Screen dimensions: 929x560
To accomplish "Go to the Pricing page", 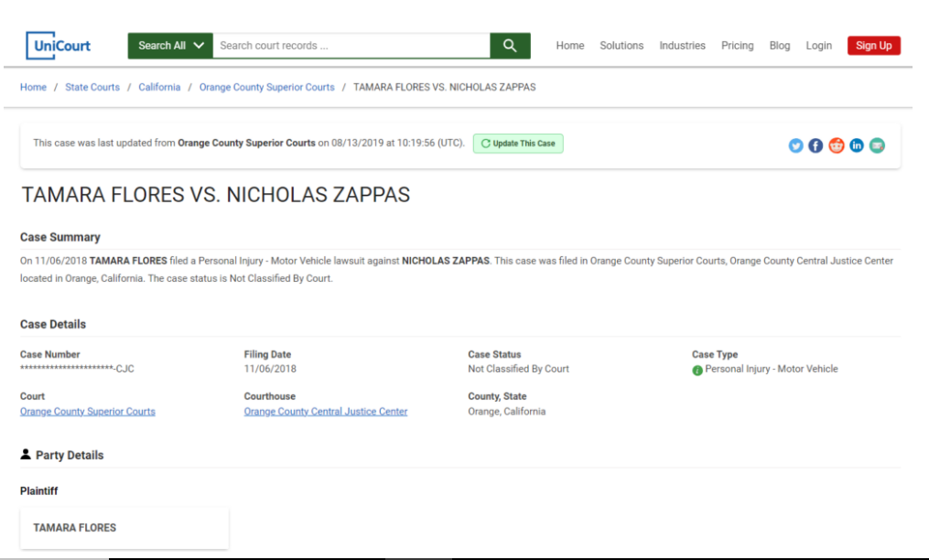I will [x=737, y=46].
